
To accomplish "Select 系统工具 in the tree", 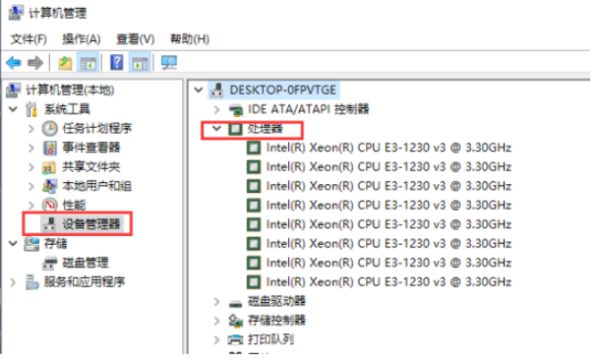I will coord(67,109).
